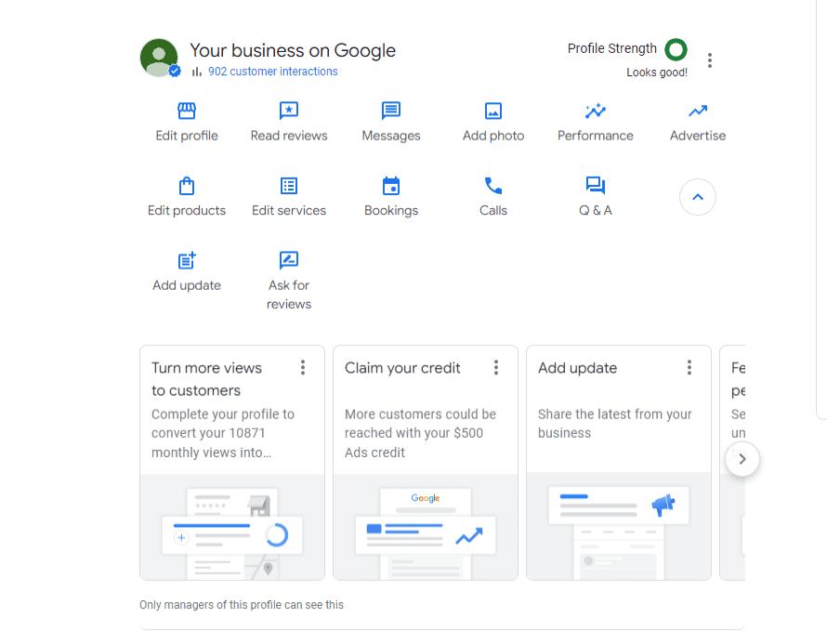Check the Profile Strength indicator
827x644 pixels.
[x=676, y=48]
